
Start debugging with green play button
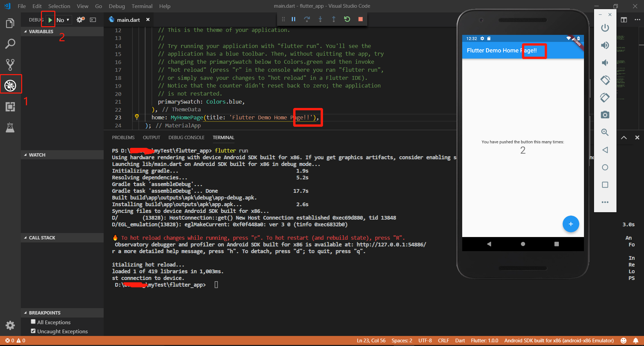pyautogui.click(x=50, y=20)
